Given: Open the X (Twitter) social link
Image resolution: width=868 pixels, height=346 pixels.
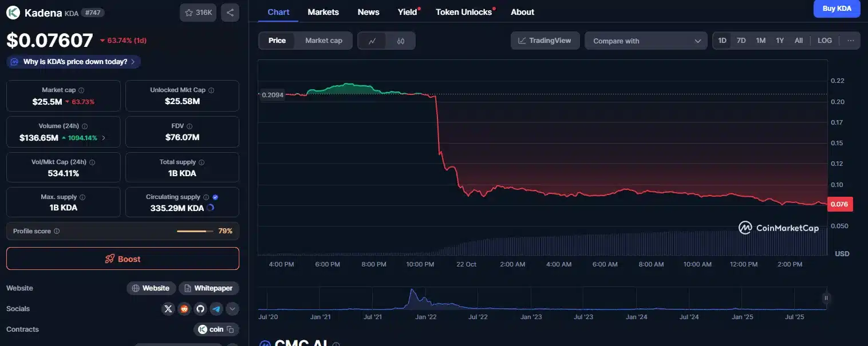Looking at the screenshot, I should click(x=168, y=309).
